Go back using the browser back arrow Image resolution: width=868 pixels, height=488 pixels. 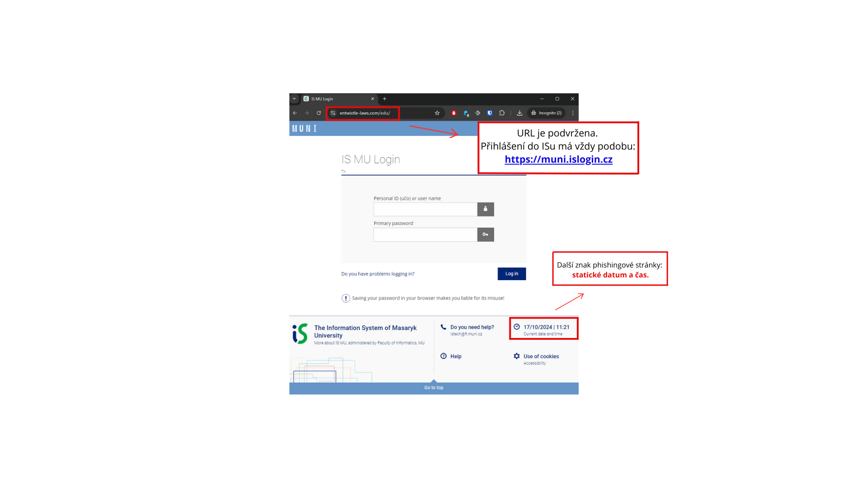pyautogui.click(x=295, y=113)
